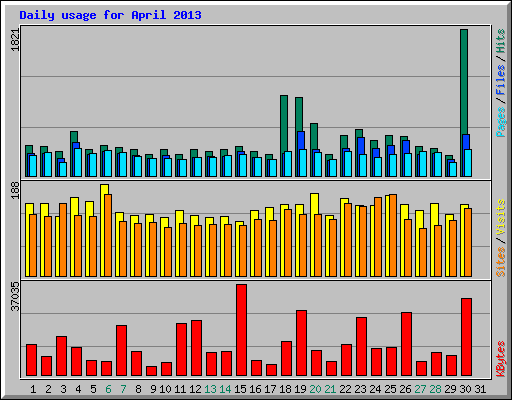Click the Files legend label
The height and width of the screenshot is (400, 512).
[x=501, y=80]
